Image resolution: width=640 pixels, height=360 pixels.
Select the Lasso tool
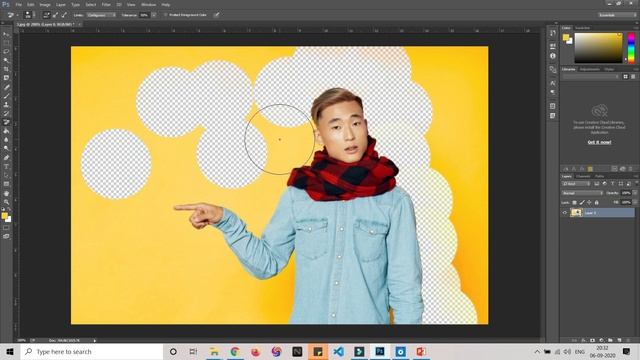(x=6, y=51)
